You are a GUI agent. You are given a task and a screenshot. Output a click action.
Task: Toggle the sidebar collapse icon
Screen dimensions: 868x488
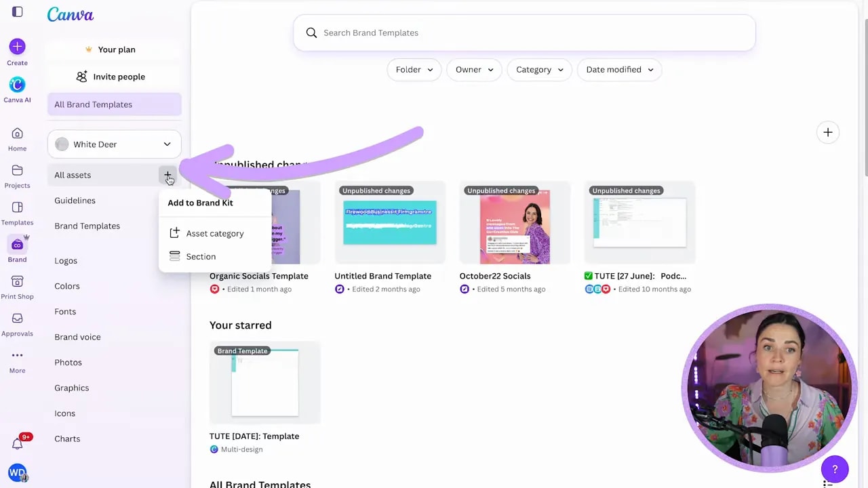(x=18, y=12)
